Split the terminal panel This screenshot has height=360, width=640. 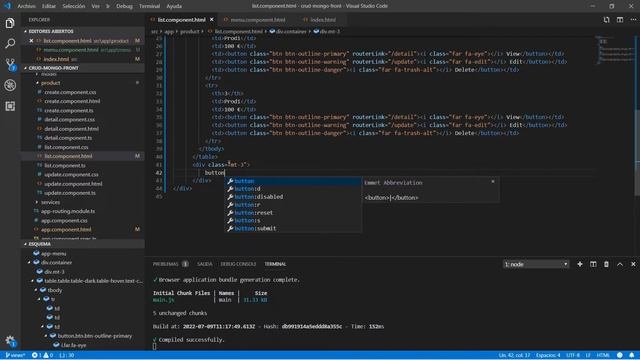click(x=593, y=264)
